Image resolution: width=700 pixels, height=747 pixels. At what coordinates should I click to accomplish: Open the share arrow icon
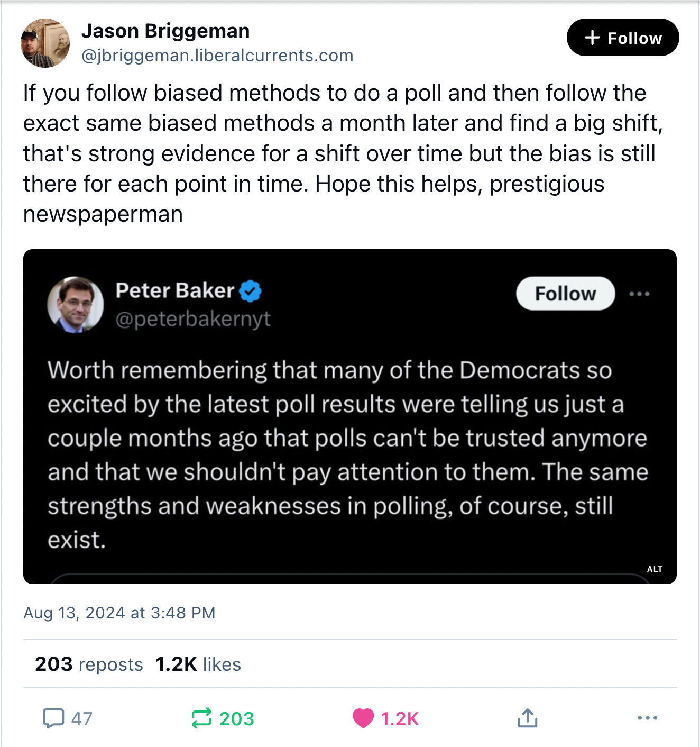(528, 718)
